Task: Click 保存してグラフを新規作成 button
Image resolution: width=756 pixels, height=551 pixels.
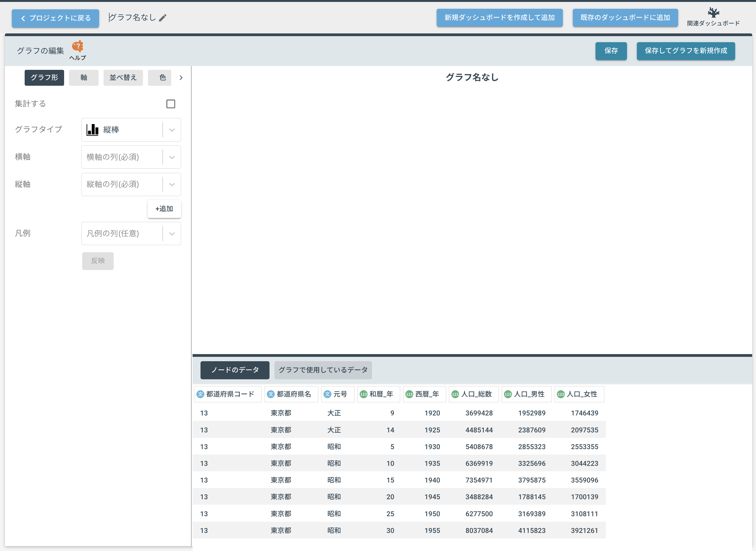Action: [x=686, y=51]
